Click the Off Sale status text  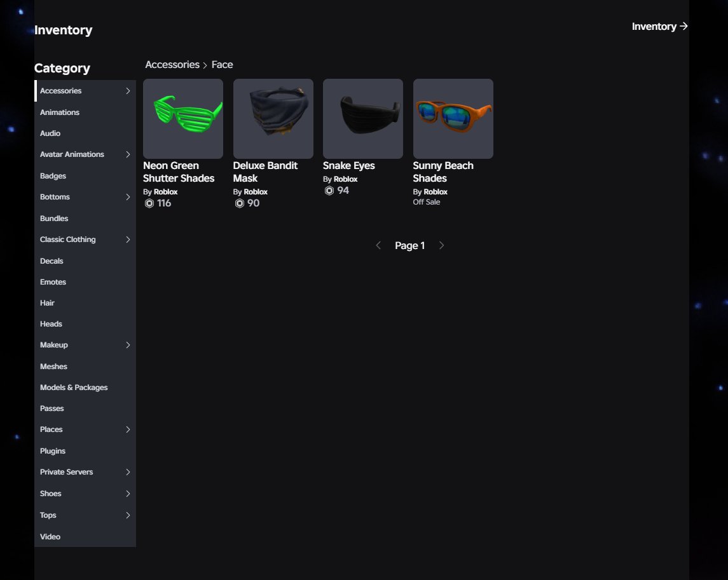426,202
